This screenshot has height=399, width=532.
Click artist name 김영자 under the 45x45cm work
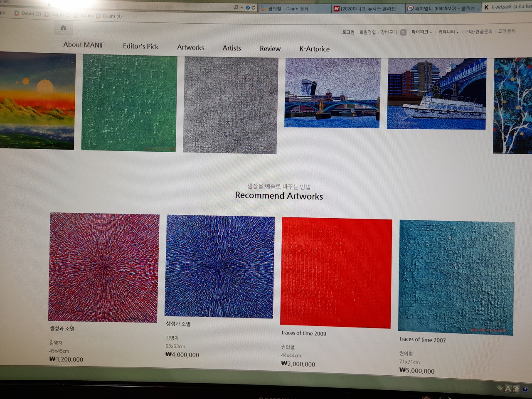click(56, 342)
